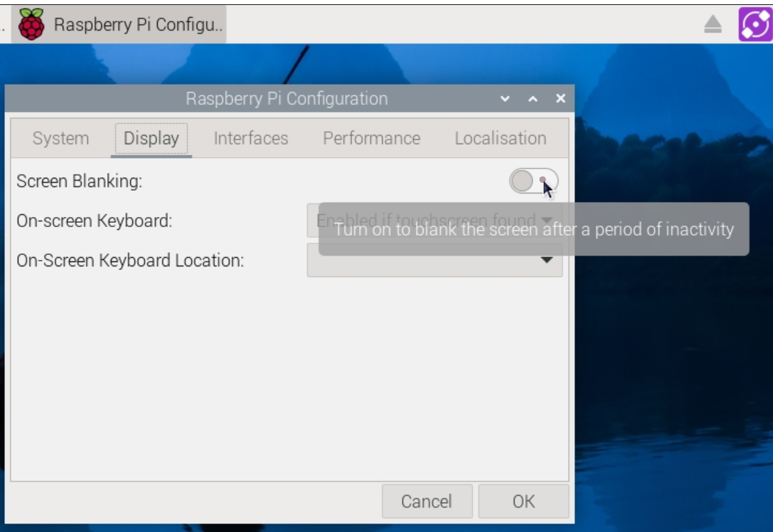Click the purple icon in the system tray

click(x=754, y=24)
